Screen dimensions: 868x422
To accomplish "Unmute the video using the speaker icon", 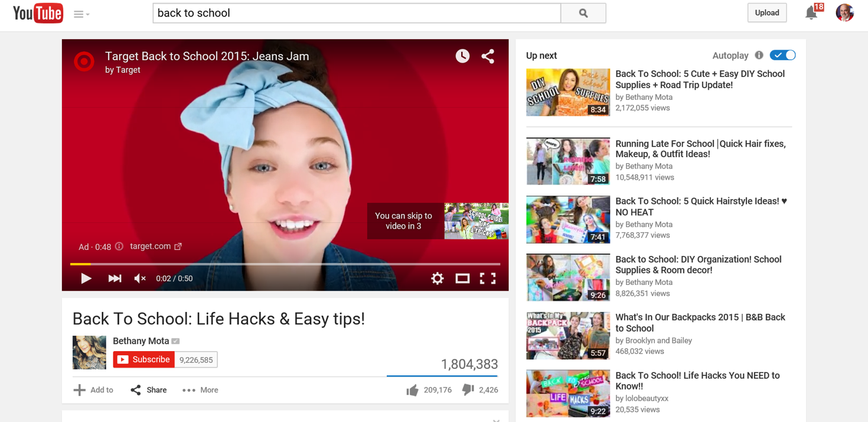I will pos(140,278).
